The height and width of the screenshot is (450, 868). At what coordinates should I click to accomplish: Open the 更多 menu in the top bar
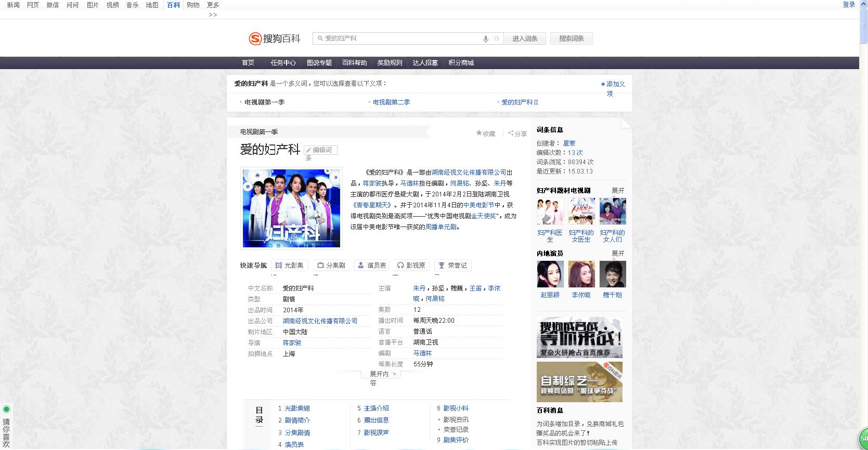pyautogui.click(x=213, y=5)
